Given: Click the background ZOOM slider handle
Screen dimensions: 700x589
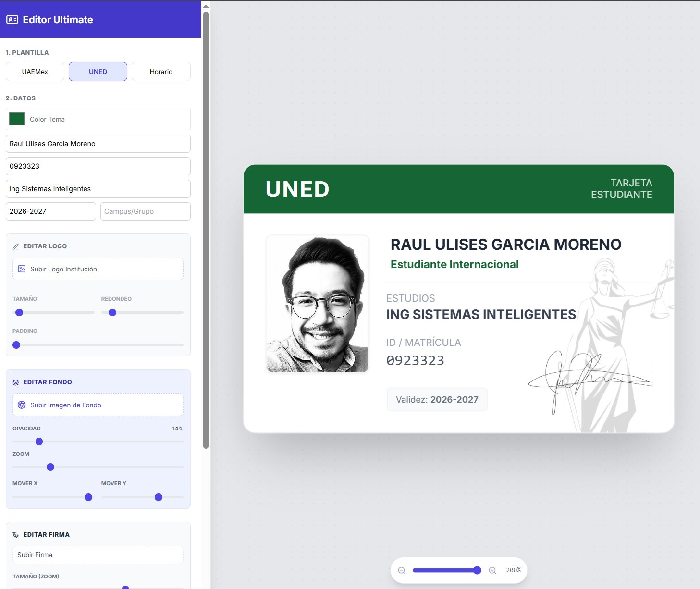Looking at the screenshot, I should pyautogui.click(x=50, y=467).
